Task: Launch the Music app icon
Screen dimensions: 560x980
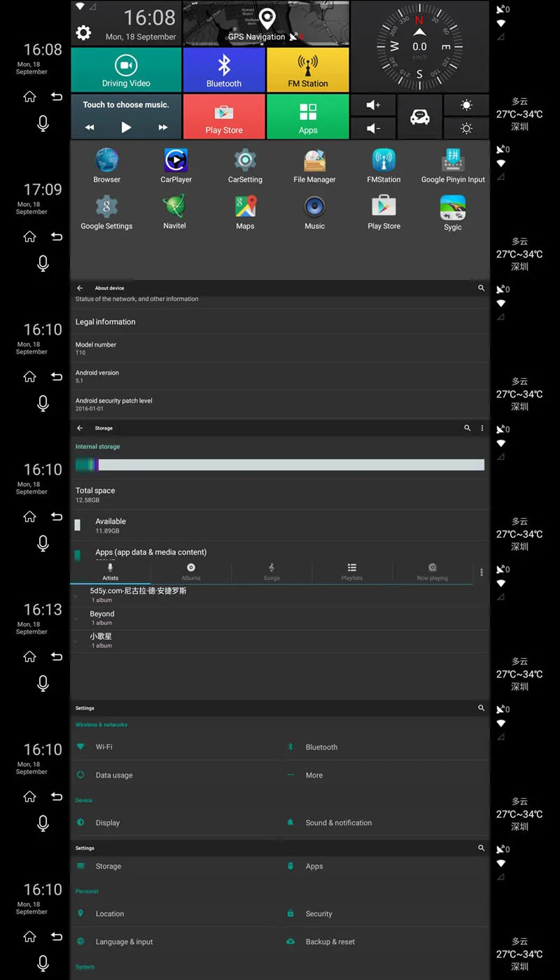Action: pyautogui.click(x=314, y=212)
